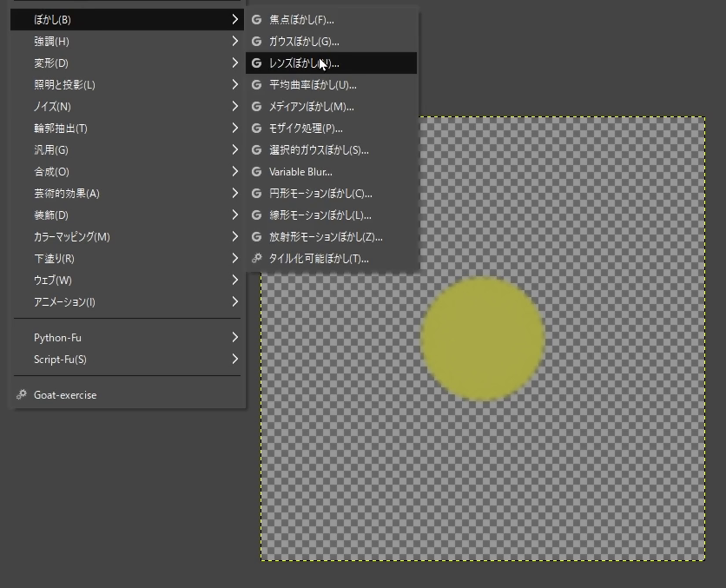Choose タイル化可能ぼかし(T)... filter

click(332, 258)
